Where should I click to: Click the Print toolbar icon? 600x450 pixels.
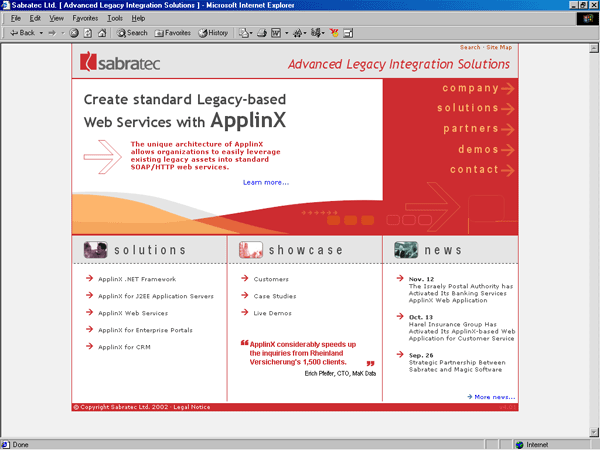(x=262, y=33)
